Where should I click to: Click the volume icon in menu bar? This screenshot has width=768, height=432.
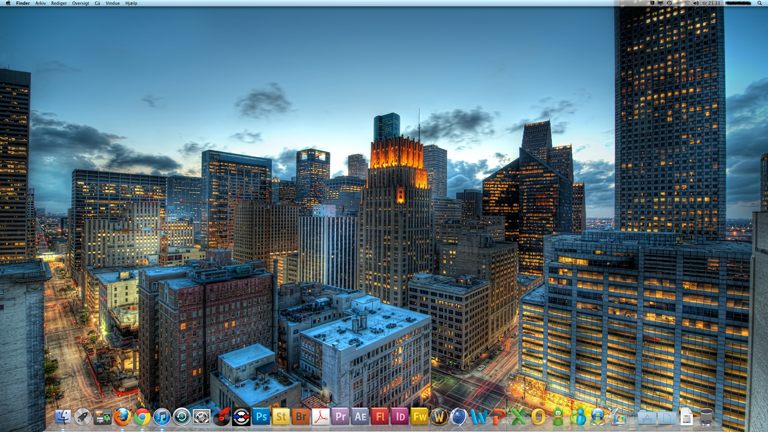[696, 3]
